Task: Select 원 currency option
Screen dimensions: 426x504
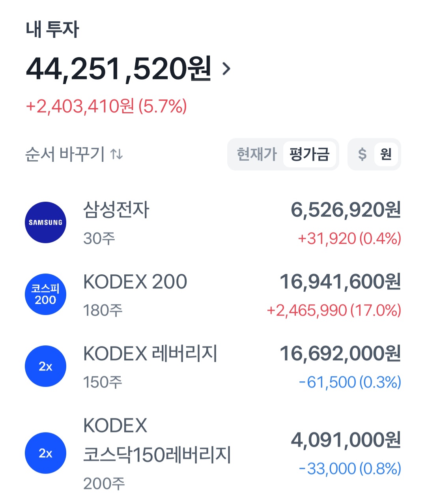Action: [386, 154]
